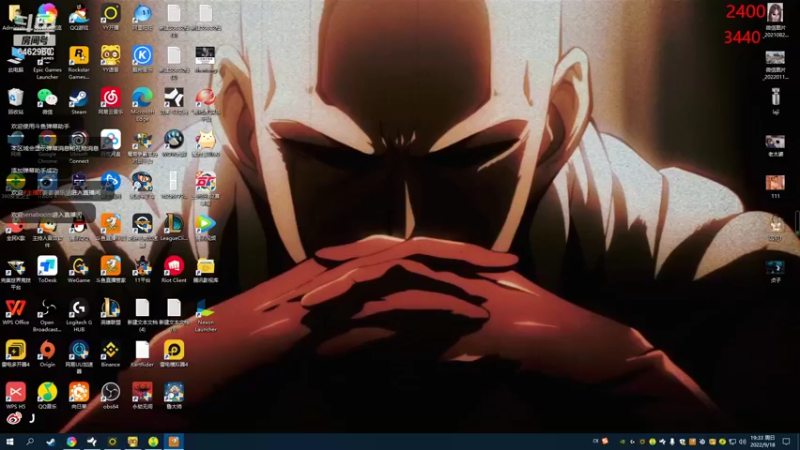Open the WeGame shortcut
The width and height of the screenshot is (800, 450).
click(79, 269)
